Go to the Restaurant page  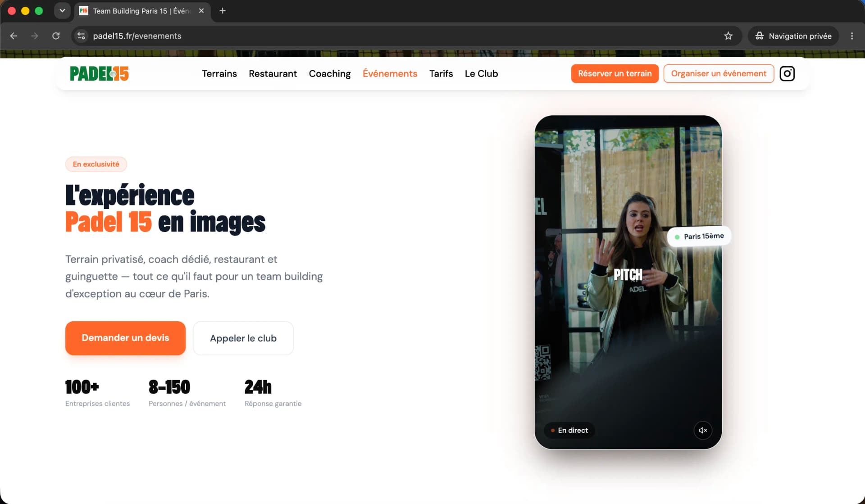[x=273, y=73]
